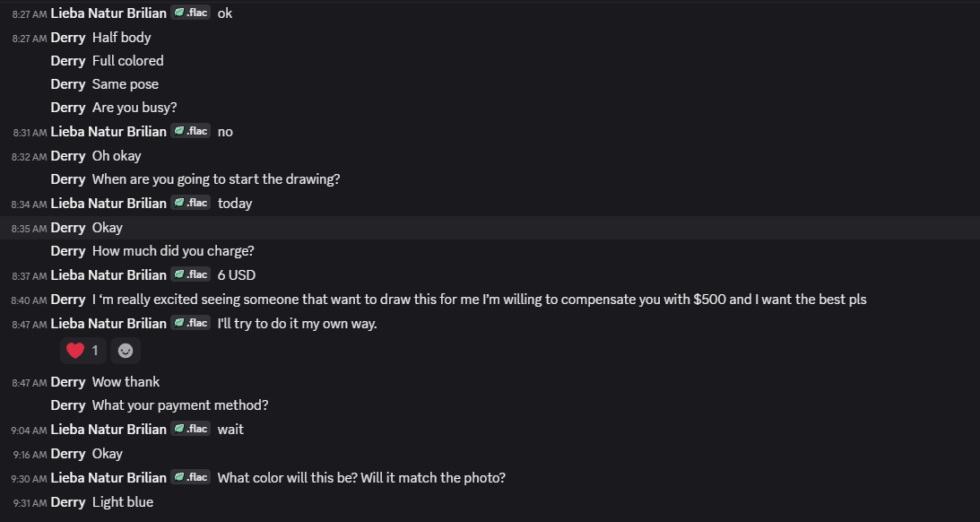Click the .flac tag beside "I'll try to do it"
Image resolution: width=980 pixels, height=522 pixels.
click(x=191, y=323)
